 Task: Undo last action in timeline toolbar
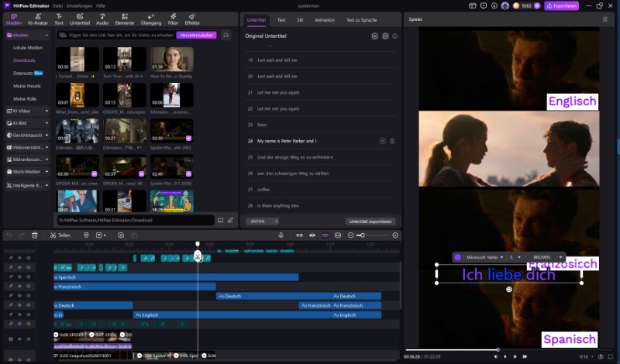click(9, 235)
